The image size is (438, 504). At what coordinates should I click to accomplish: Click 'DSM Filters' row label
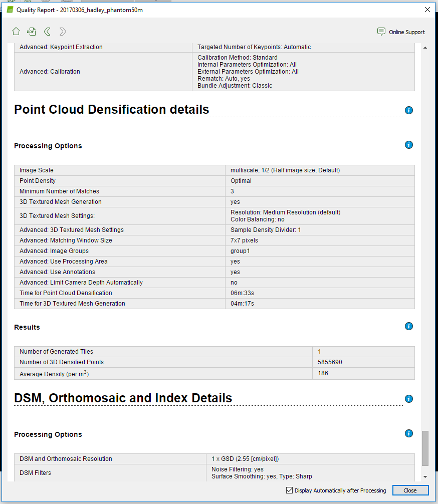click(x=35, y=473)
